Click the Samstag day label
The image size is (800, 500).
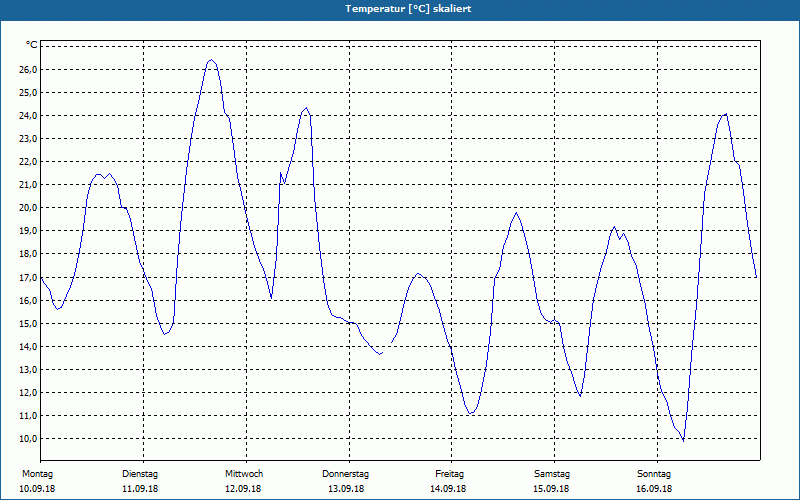tap(552, 474)
